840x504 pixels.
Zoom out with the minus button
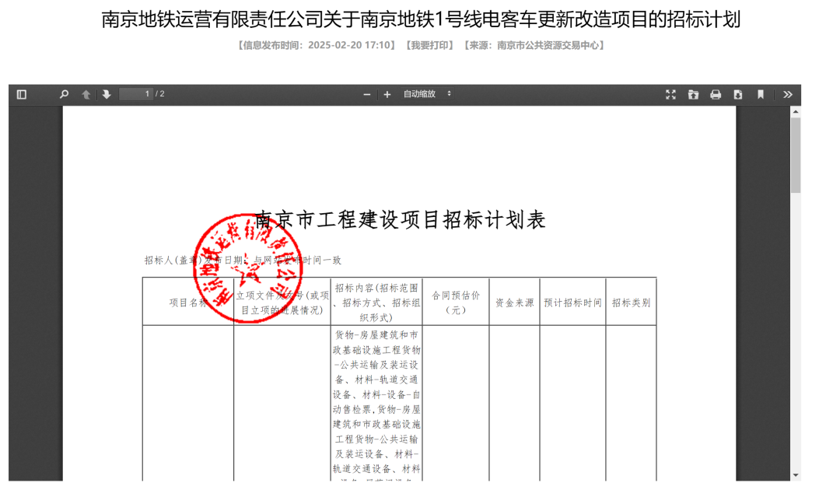367,95
